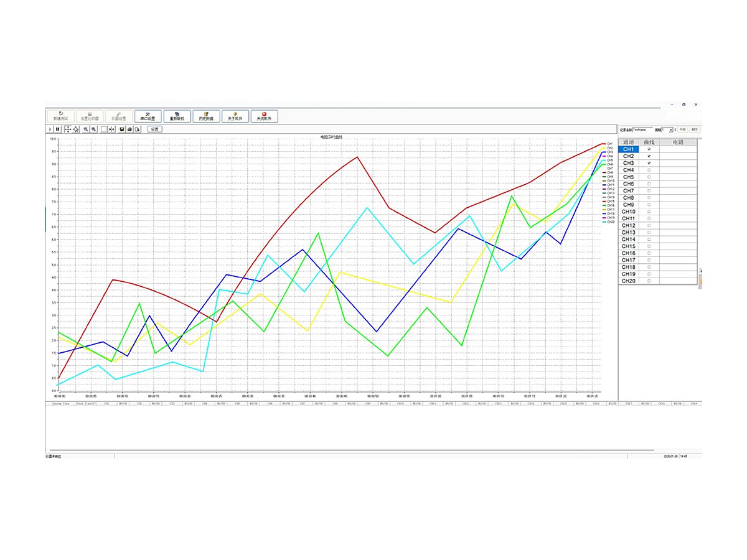747x560 pixels.
Task: Select the four-arrow pan tool
Action: point(68,129)
